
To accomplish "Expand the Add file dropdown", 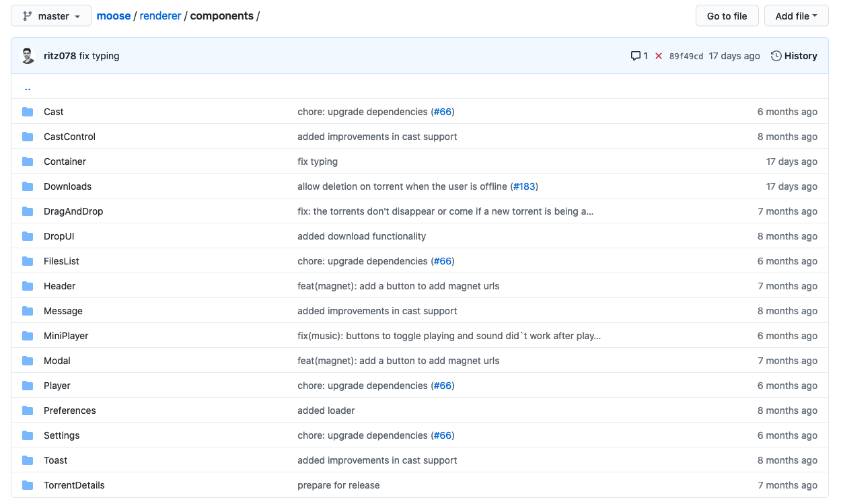I will point(796,16).
